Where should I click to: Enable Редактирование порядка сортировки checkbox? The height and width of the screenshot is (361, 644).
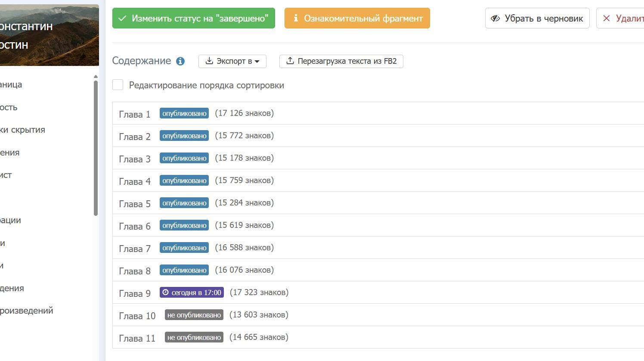118,85
